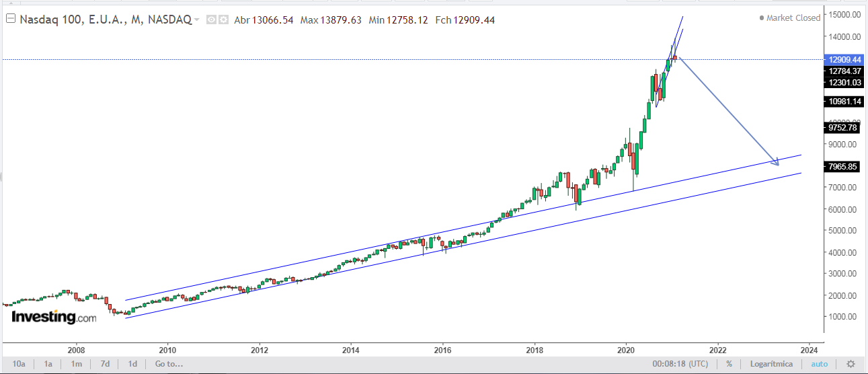Image resolution: width=868 pixels, height=374 pixels.
Task: Select the 1d time range
Action: click(133, 364)
